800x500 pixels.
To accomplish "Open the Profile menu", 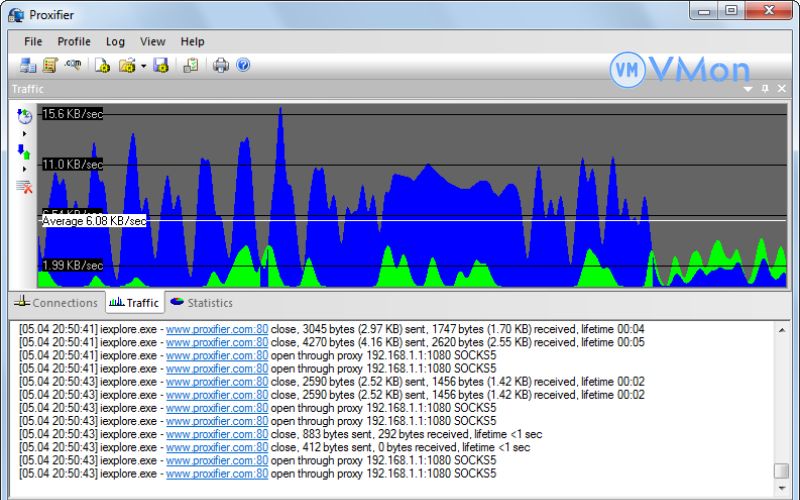I will click(x=73, y=41).
